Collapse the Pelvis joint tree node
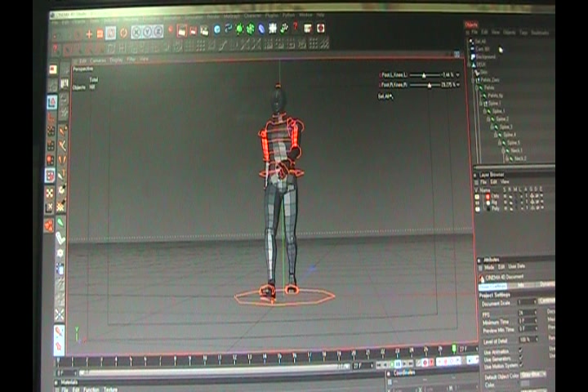This screenshot has height=392, width=588. pos(477,87)
